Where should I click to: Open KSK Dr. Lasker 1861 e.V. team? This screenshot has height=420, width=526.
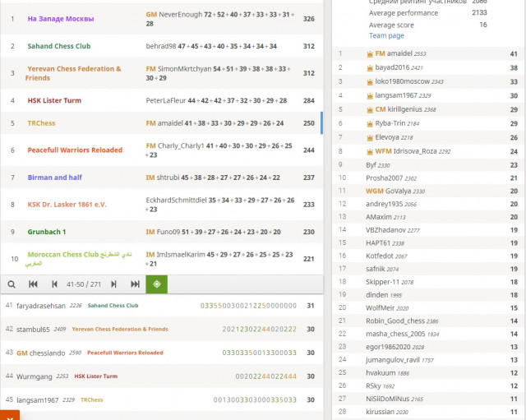click(x=67, y=205)
